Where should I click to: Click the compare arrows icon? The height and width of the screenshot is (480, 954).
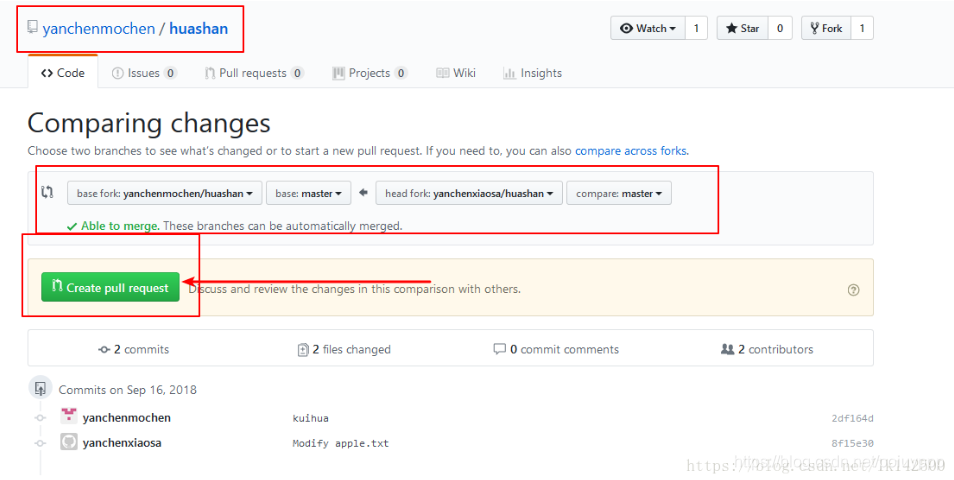tap(47, 192)
